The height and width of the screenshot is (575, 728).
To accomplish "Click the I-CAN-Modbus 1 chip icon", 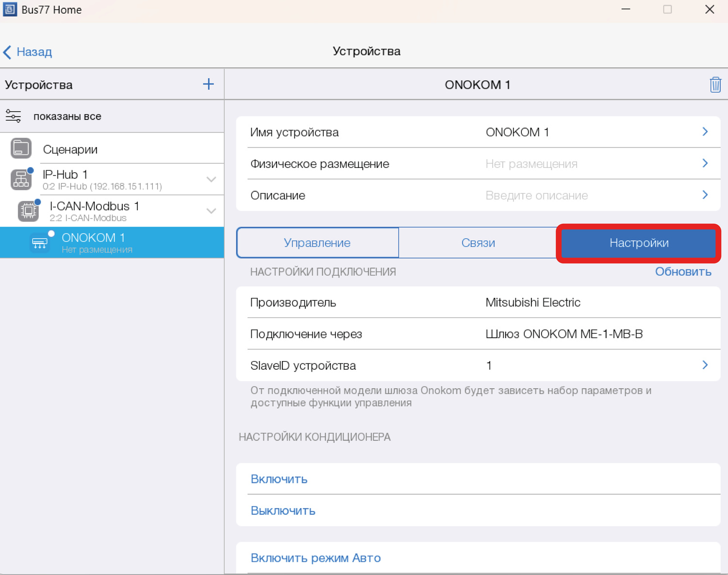I will tap(28, 211).
